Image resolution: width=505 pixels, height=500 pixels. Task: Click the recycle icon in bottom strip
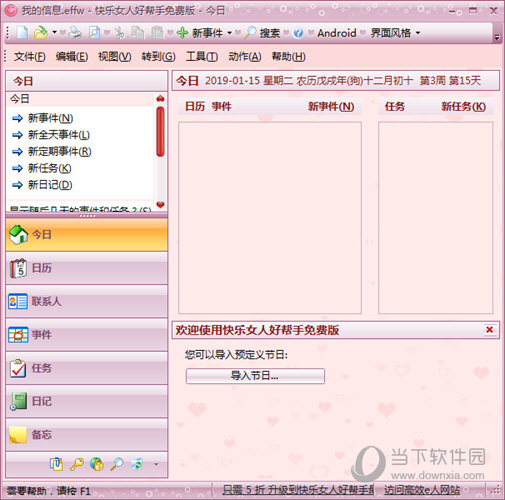[x=137, y=464]
